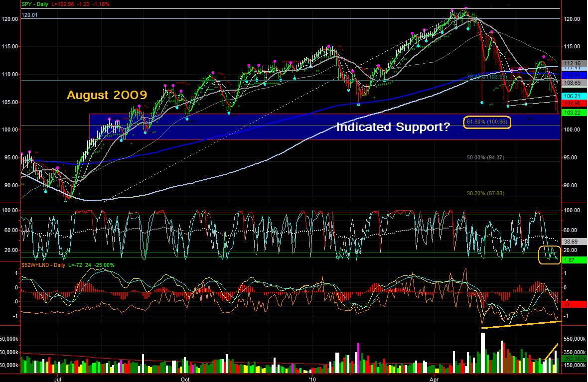This screenshot has width=588, height=382.
Task: Click the '350,000k' volume axis label
Action: point(575,353)
